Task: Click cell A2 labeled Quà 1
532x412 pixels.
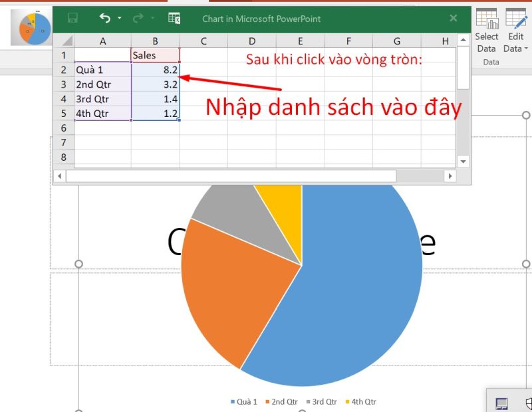Action: coord(102,70)
